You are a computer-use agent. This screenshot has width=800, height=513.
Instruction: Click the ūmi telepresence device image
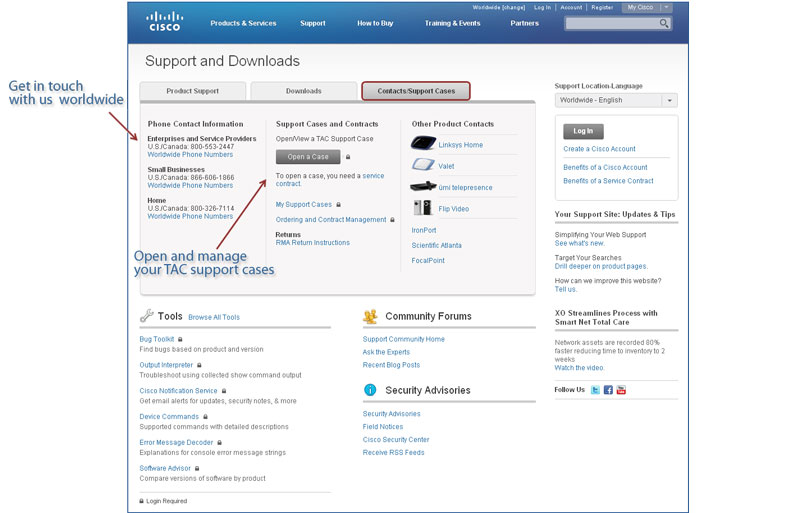pos(423,186)
